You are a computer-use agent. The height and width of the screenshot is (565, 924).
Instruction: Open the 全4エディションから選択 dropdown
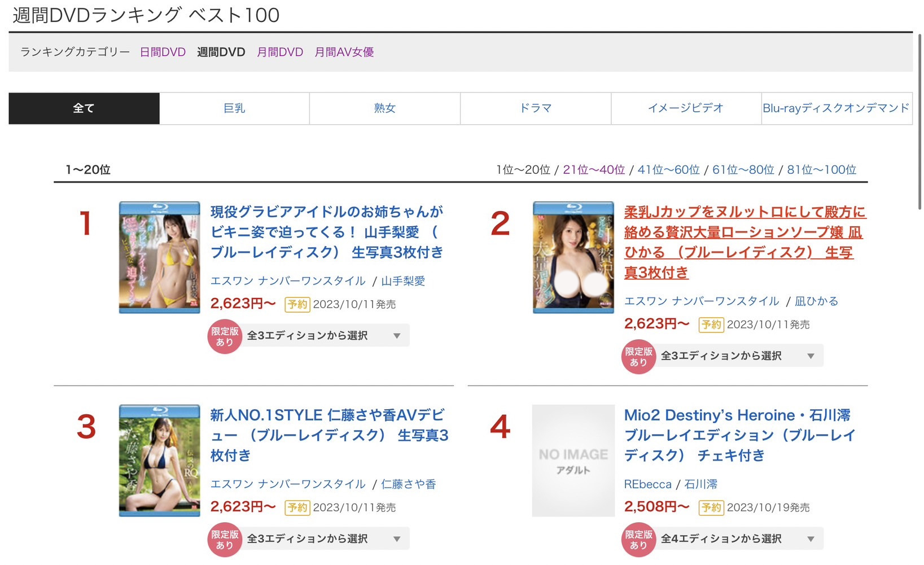[738, 539]
